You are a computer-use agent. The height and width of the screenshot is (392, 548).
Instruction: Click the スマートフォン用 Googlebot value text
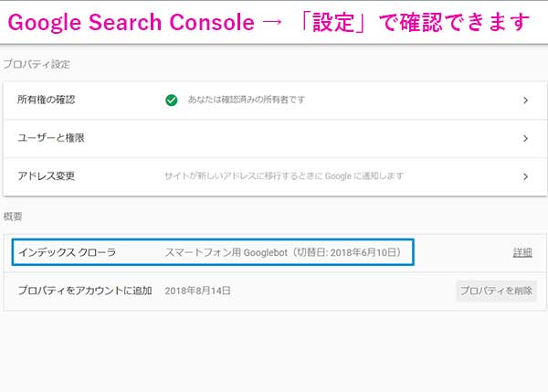[283, 252]
